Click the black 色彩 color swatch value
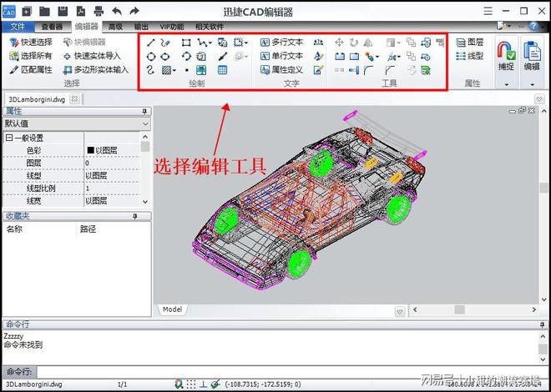Screen dimensions: 551x392 coord(91,151)
